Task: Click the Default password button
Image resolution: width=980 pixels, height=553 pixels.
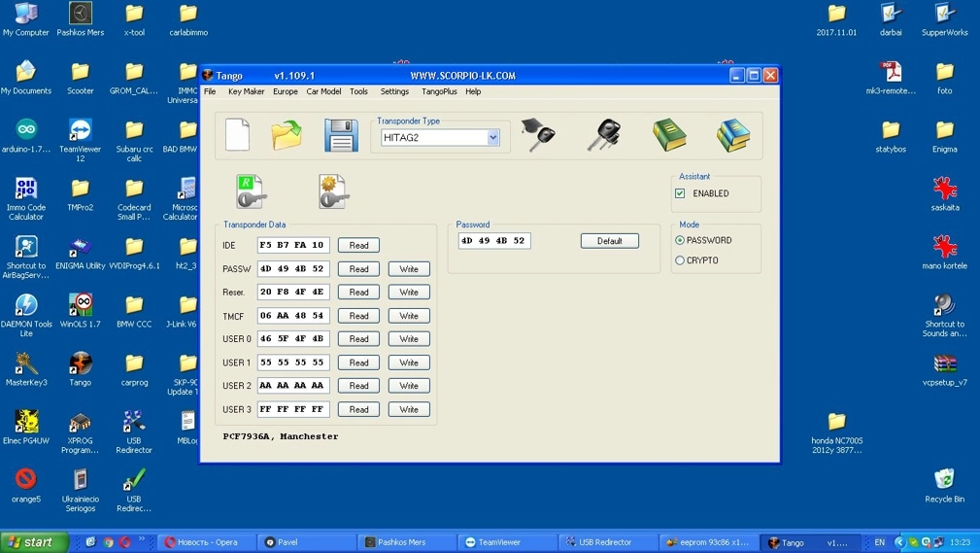Action: [609, 241]
